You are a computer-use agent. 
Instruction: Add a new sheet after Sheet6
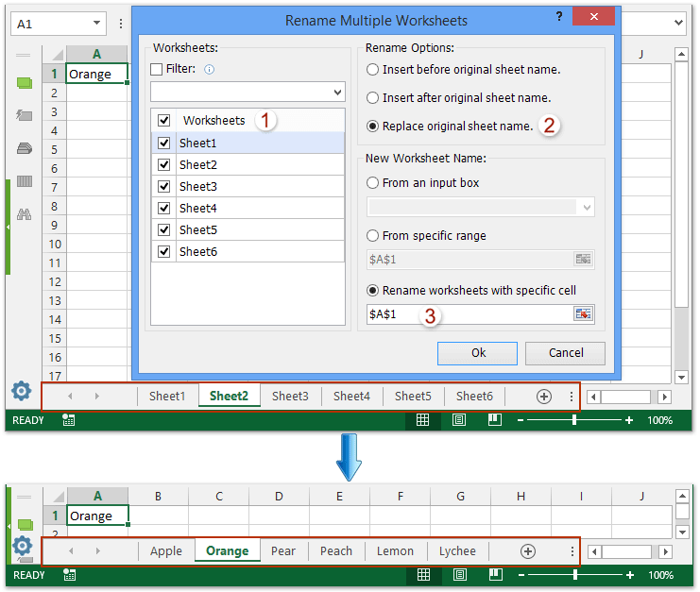coord(544,397)
